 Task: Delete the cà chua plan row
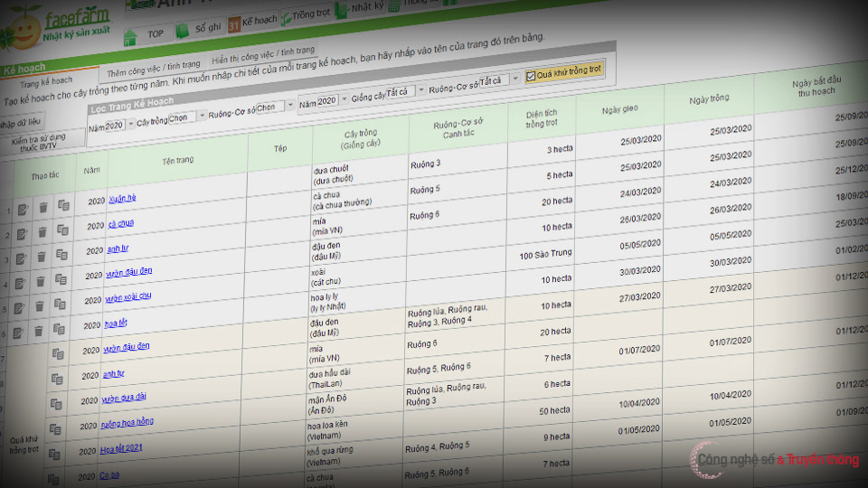click(41, 233)
